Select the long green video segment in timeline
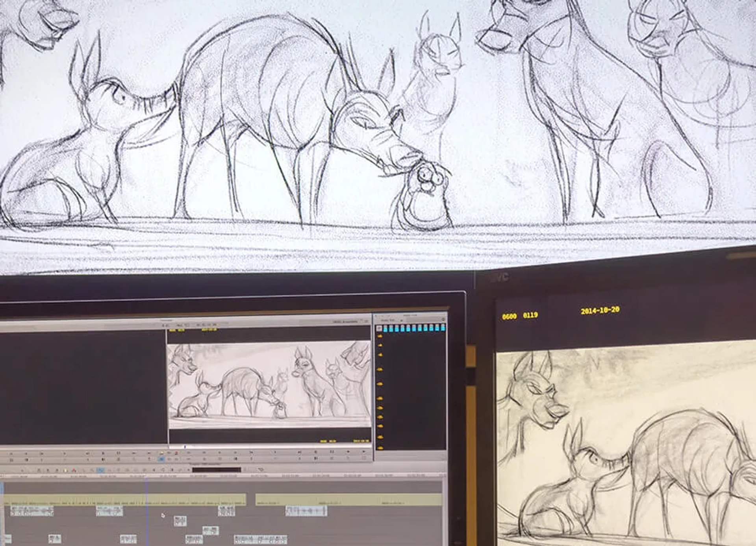The width and height of the screenshot is (756, 546). [x=125, y=500]
